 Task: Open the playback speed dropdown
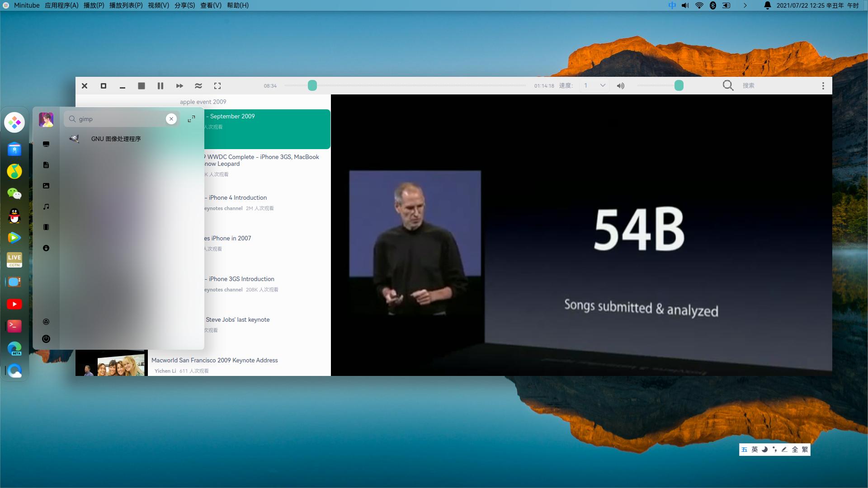click(594, 85)
